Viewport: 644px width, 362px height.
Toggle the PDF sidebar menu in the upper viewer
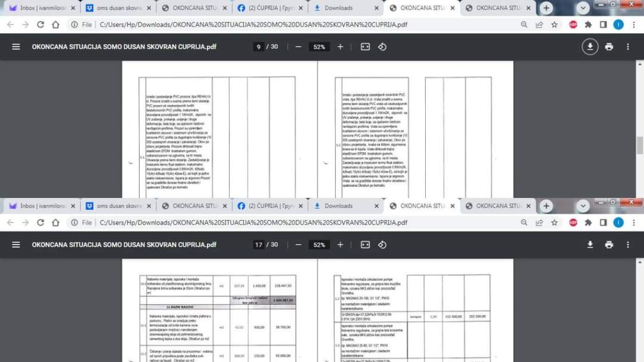[16, 47]
